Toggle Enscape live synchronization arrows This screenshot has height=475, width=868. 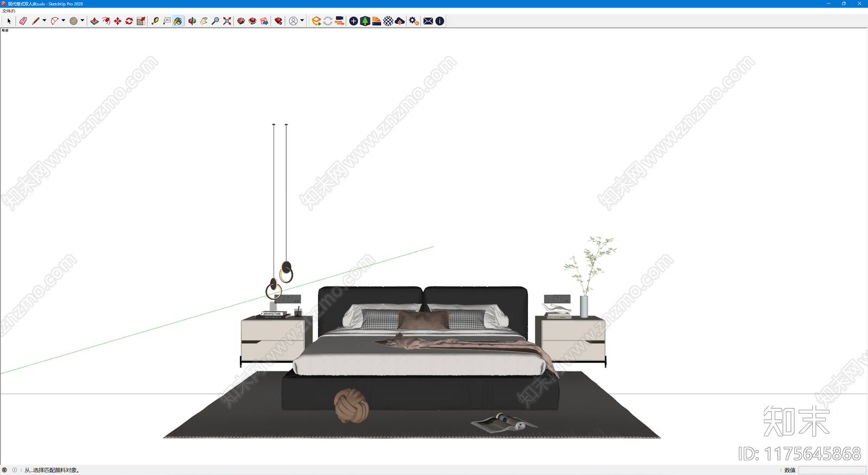(328, 21)
